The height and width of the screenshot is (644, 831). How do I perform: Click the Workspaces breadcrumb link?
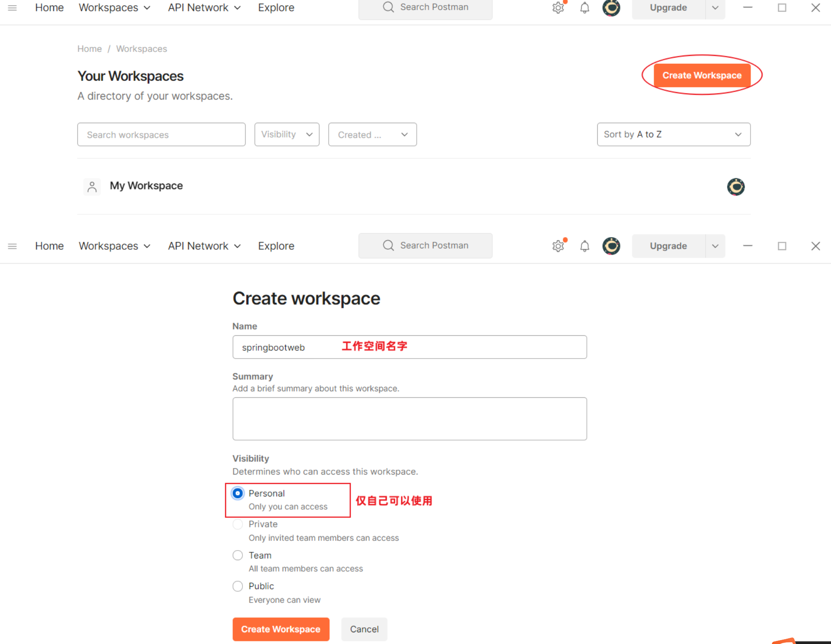point(142,49)
